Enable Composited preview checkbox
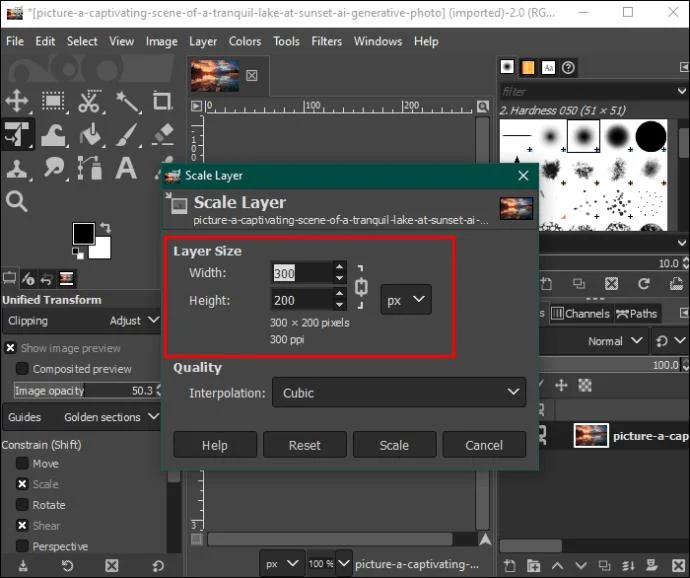Image resolution: width=690 pixels, height=578 pixels. coord(22,368)
